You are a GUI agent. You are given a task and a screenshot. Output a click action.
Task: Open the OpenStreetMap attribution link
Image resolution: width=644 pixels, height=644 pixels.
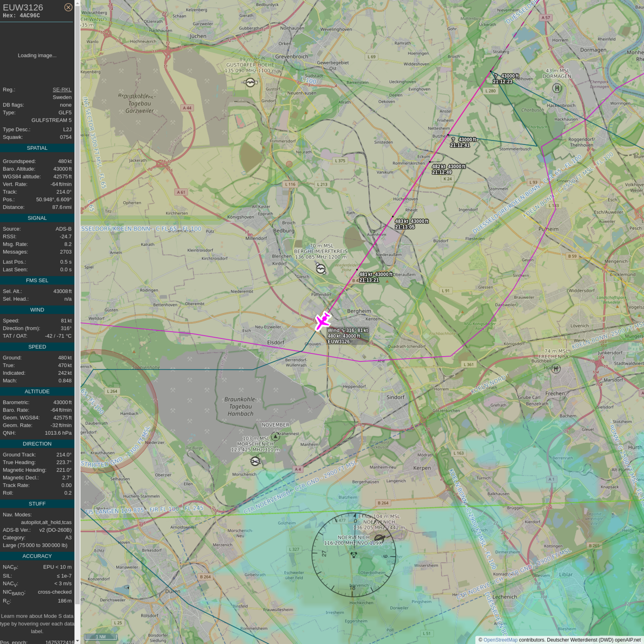tap(500, 640)
